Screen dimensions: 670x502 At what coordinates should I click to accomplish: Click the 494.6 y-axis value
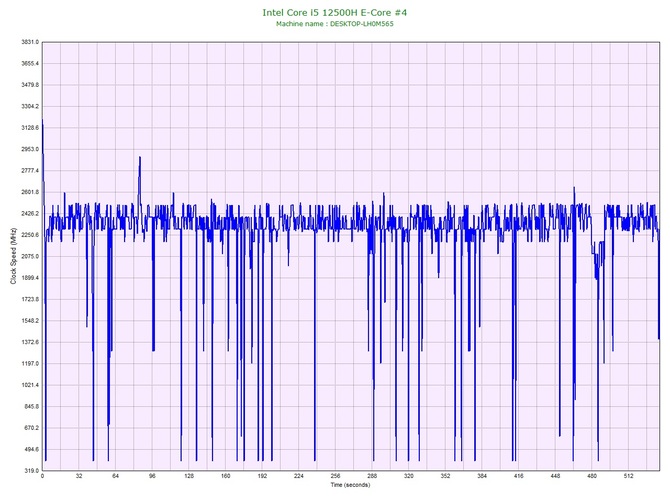pyautogui.click(x=31, y=449)
